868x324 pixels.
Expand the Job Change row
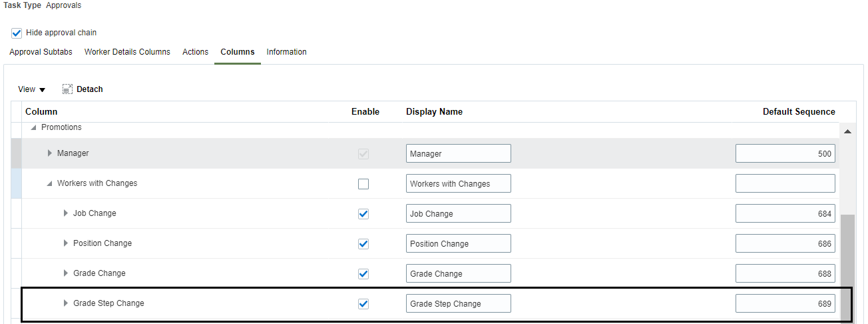66,213
